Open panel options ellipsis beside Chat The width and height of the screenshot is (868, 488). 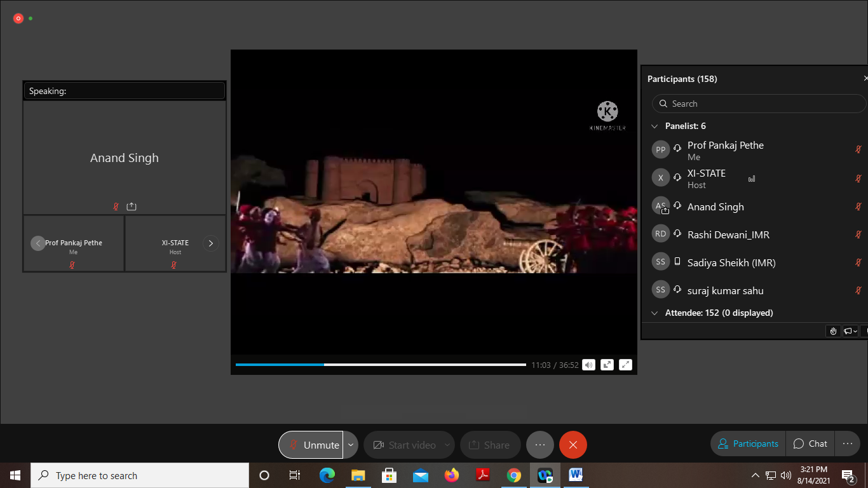click(848, 444)
